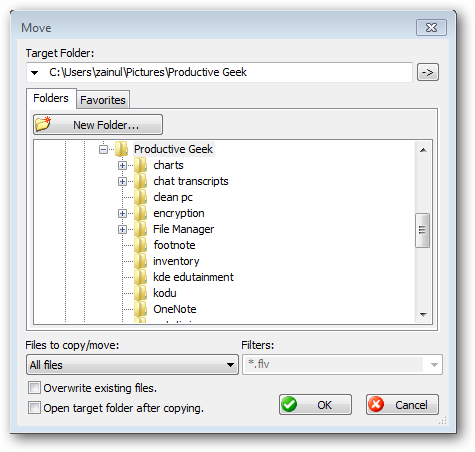Expand the chat transcripts folder node
This screenshot has width=475, height=452.
[123, 181]
